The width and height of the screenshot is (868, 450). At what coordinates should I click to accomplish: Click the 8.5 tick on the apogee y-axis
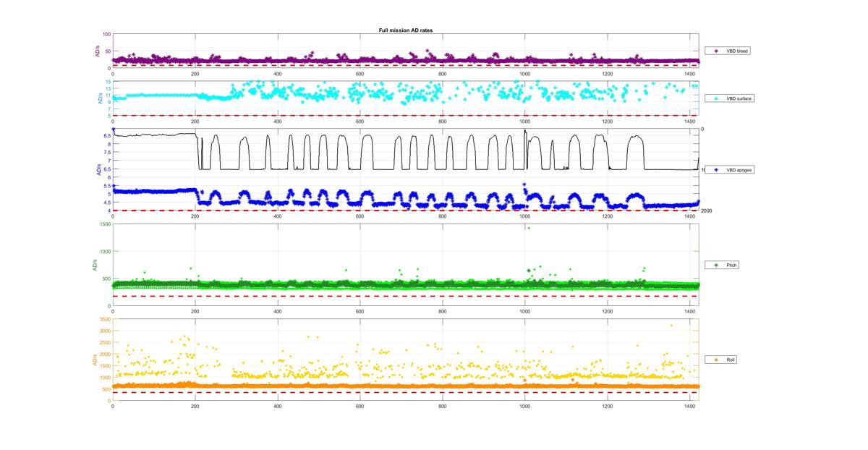point(107,136)
